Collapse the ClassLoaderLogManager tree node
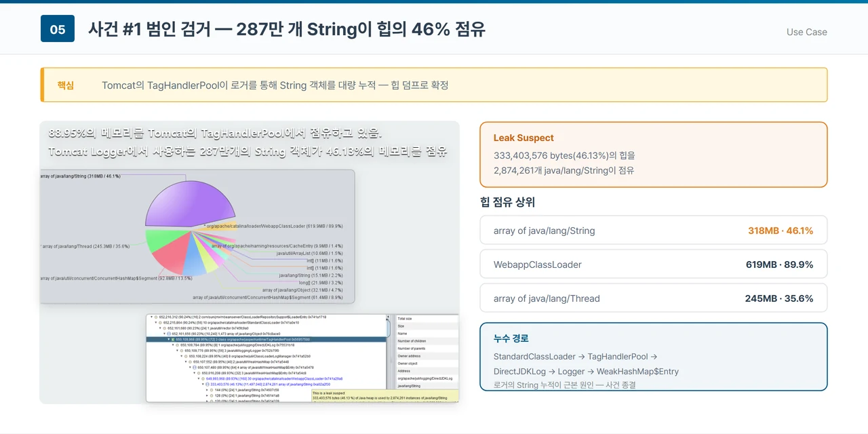Image resolution: width=868 pixels, height=434 pixels. coord(182,356)
